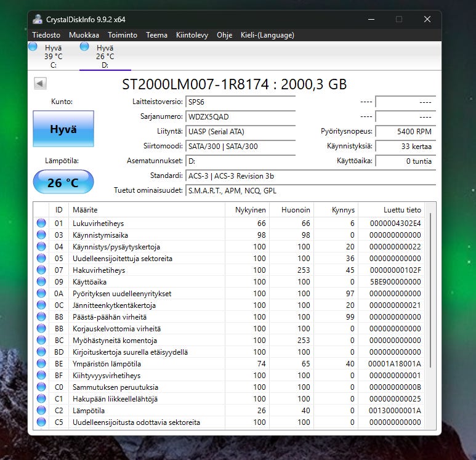Click status orb for Ympäristön lämpötila
The image size is (476, 460).
41,363
